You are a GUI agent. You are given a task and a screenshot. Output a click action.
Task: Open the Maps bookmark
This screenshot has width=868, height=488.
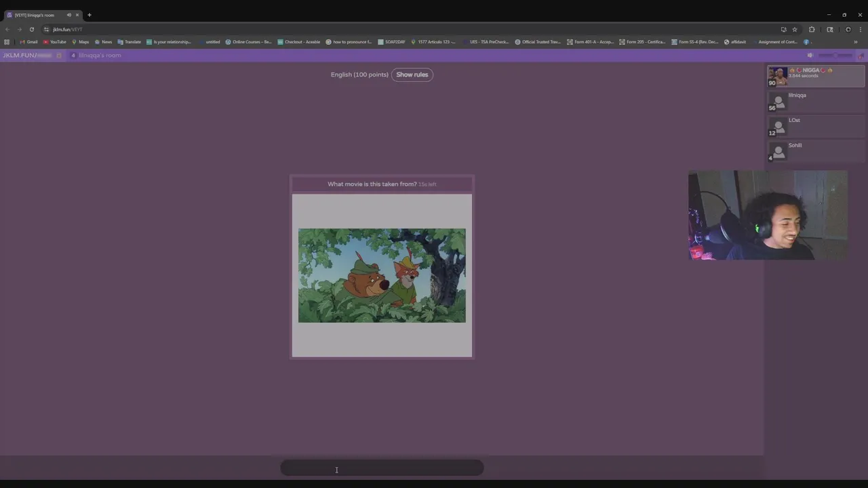coord(80,42)
